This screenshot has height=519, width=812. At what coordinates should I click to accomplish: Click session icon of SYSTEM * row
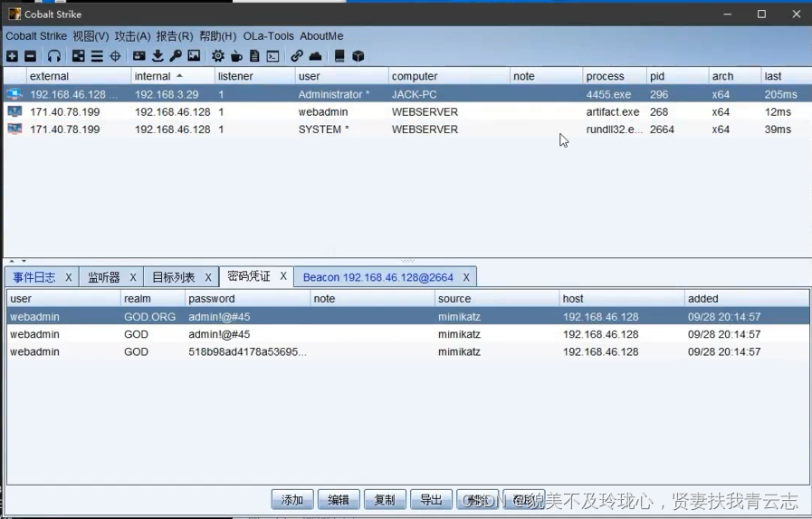[14, 130]
